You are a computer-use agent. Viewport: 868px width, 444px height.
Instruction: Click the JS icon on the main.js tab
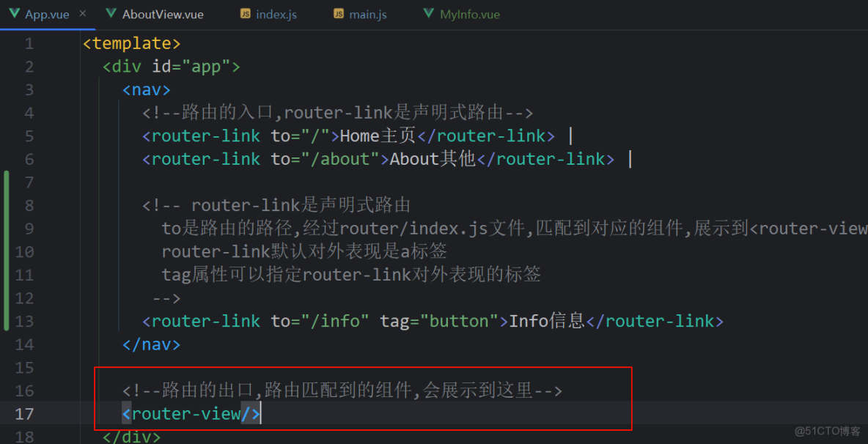(339, 13)
